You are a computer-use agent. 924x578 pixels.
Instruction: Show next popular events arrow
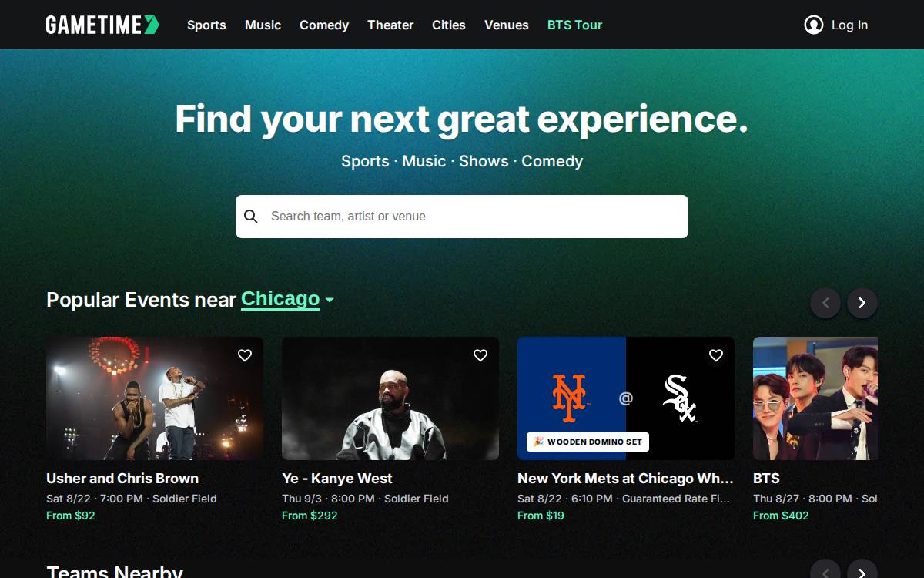point(862,303)
